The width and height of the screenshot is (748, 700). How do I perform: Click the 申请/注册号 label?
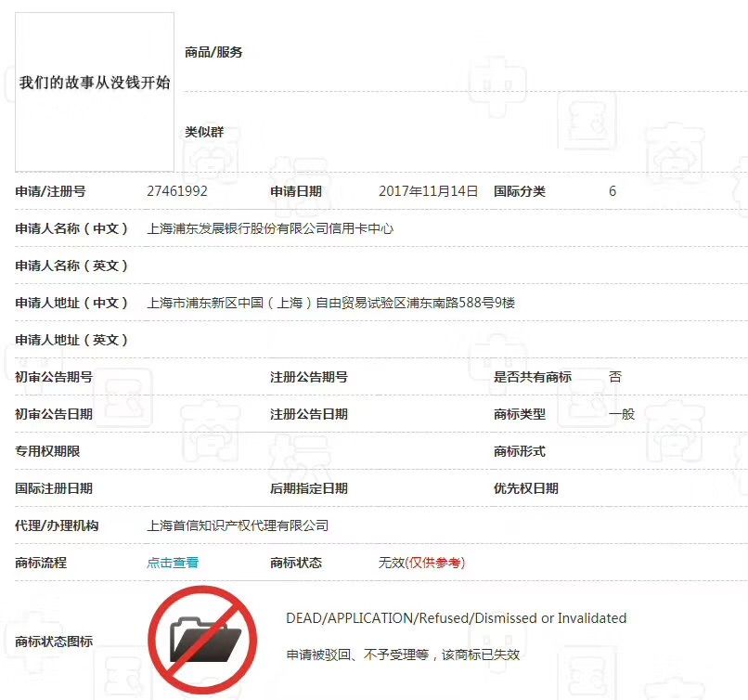pyautogui.click(x=50, y=191)
